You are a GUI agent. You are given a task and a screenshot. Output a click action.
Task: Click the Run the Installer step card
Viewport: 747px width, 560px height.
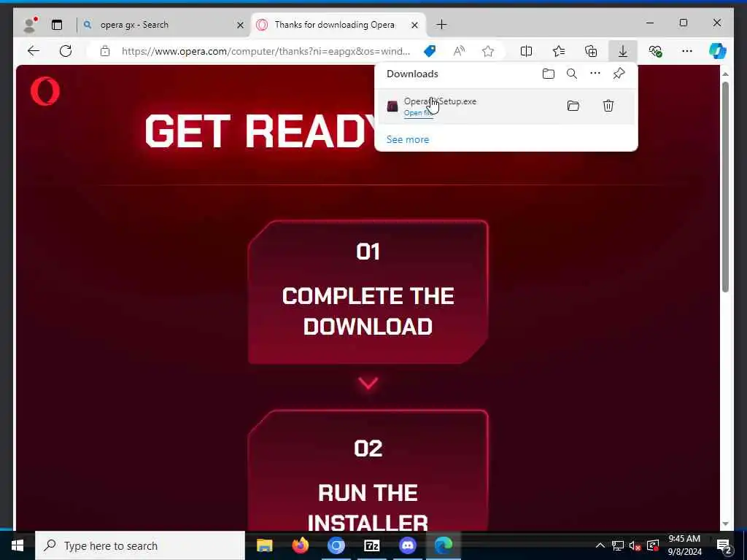(368, 470)
